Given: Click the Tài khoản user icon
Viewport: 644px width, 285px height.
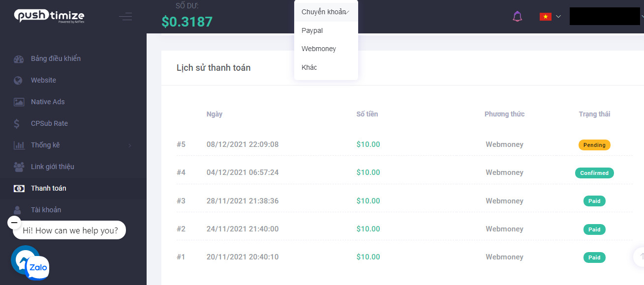Looking at the screenshot, I should 18,210.
